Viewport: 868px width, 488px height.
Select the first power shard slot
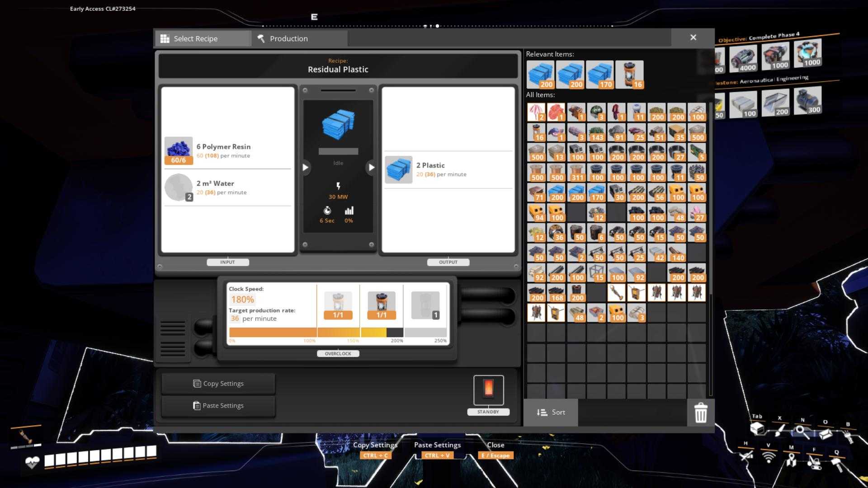tap(338, 305)
